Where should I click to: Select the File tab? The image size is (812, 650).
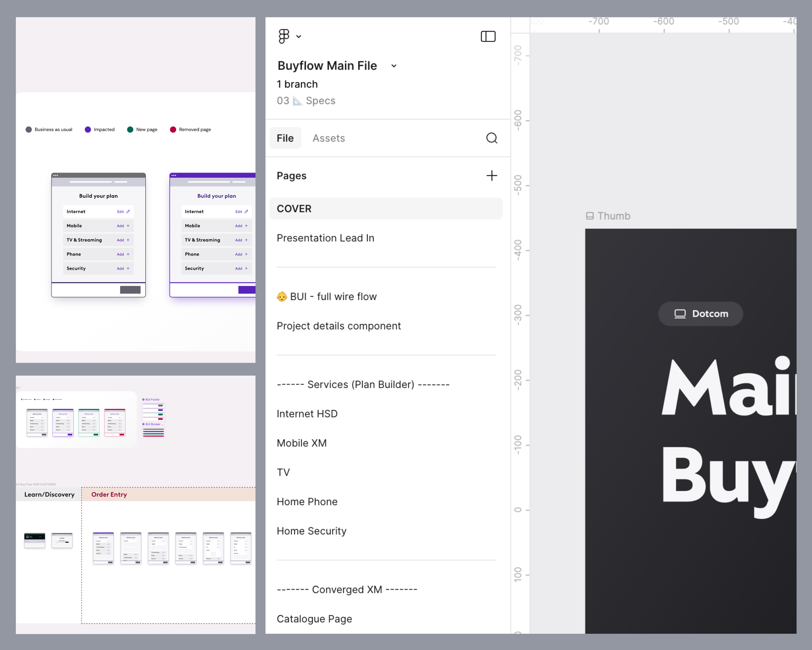click(x=285, y=138)
